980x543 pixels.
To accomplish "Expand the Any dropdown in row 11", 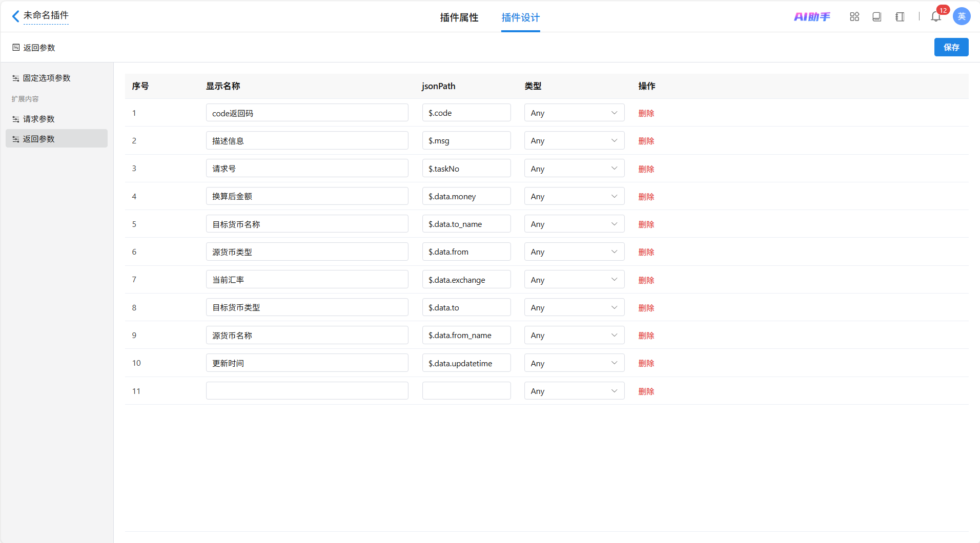I will 574,391.
